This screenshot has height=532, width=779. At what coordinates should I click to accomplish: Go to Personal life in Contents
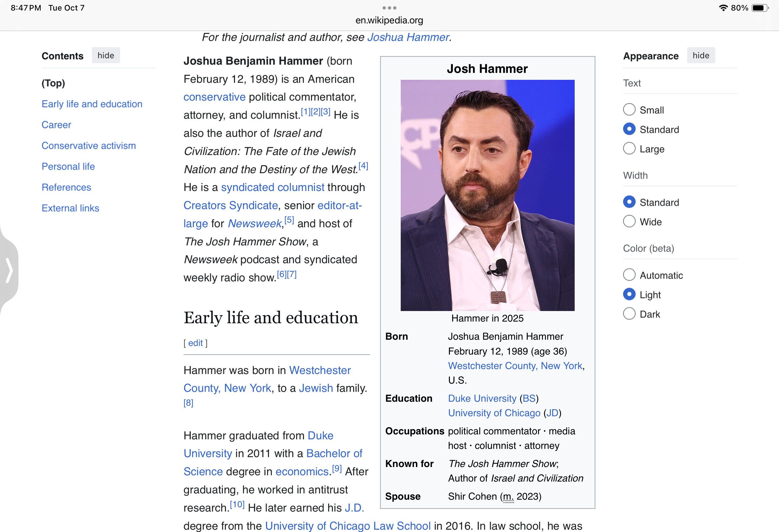pos(68,167)
